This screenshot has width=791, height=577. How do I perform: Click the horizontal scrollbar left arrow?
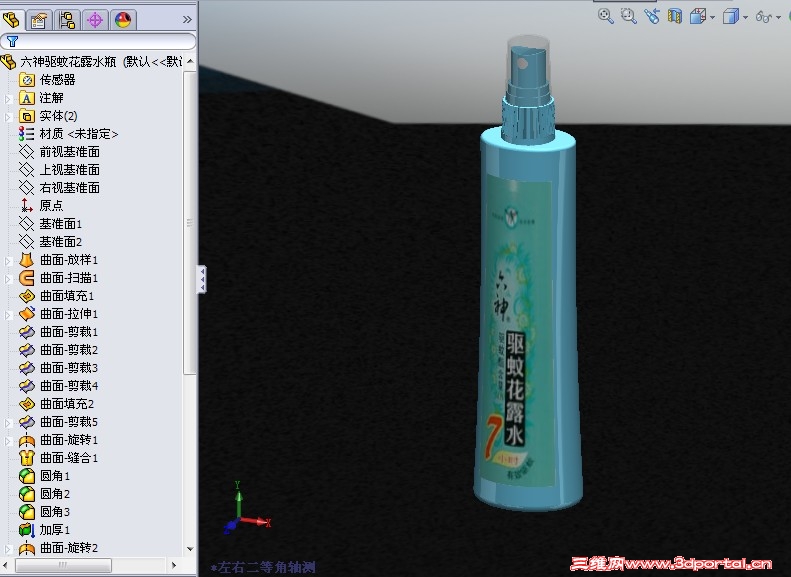(x=6, y=565)
